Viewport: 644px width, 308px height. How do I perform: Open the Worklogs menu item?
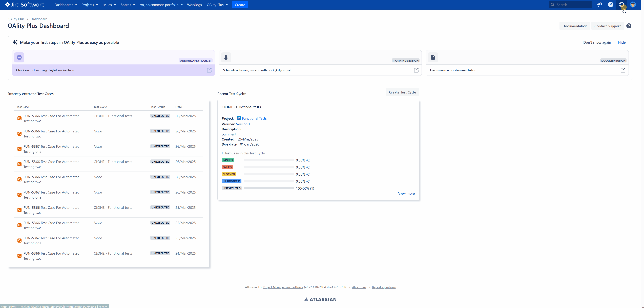coord(194,5)
